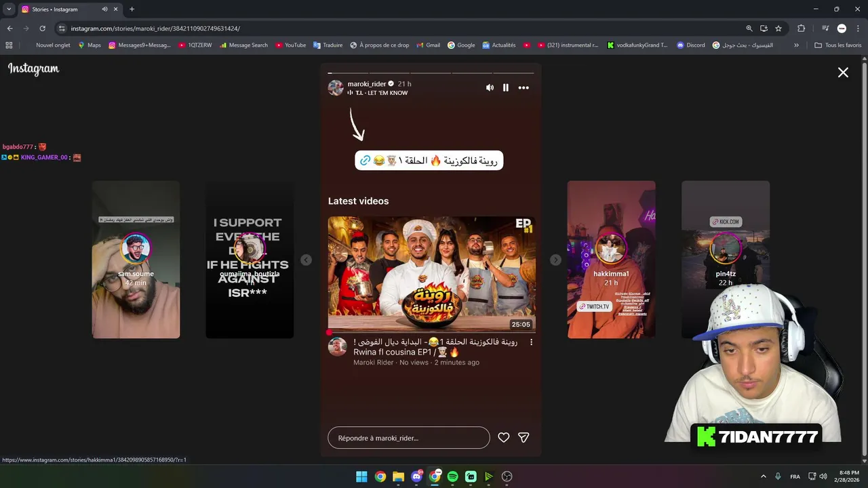Mute the story audio
This screenshot has height=488, width=868.
click(x=490, y=87)
